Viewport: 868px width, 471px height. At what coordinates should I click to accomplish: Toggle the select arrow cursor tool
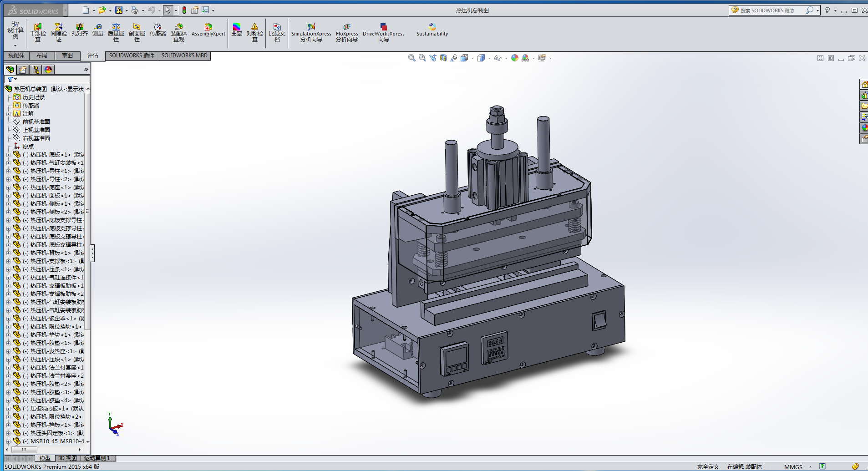(168, 10)
